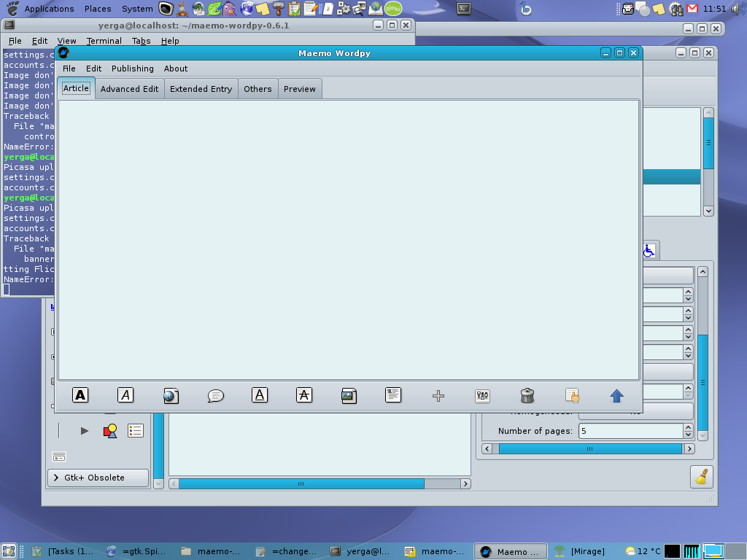Show the Preview tab
The image size is (747, 560).
(x=299, y=89)
